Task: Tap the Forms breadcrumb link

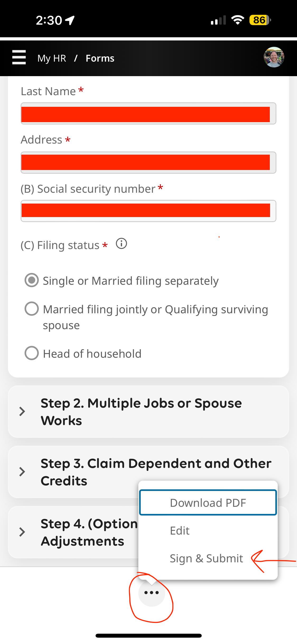Action: tap(100, 58)
